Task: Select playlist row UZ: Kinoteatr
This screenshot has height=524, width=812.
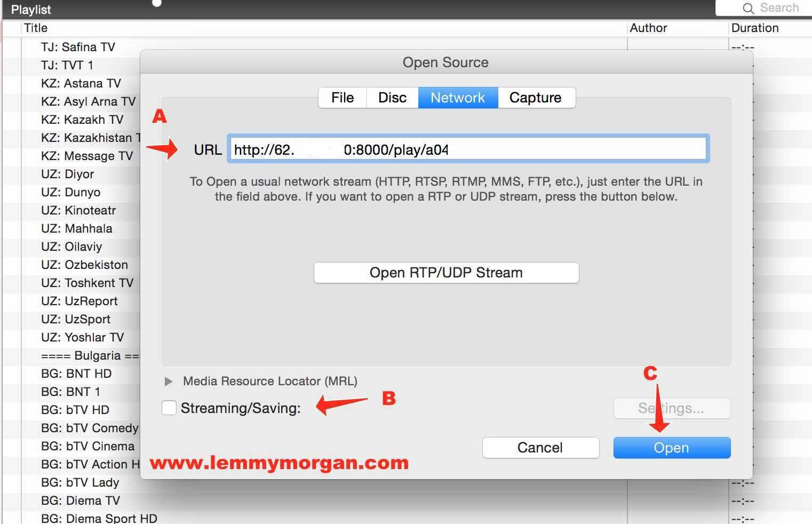Action: (78, 210)
